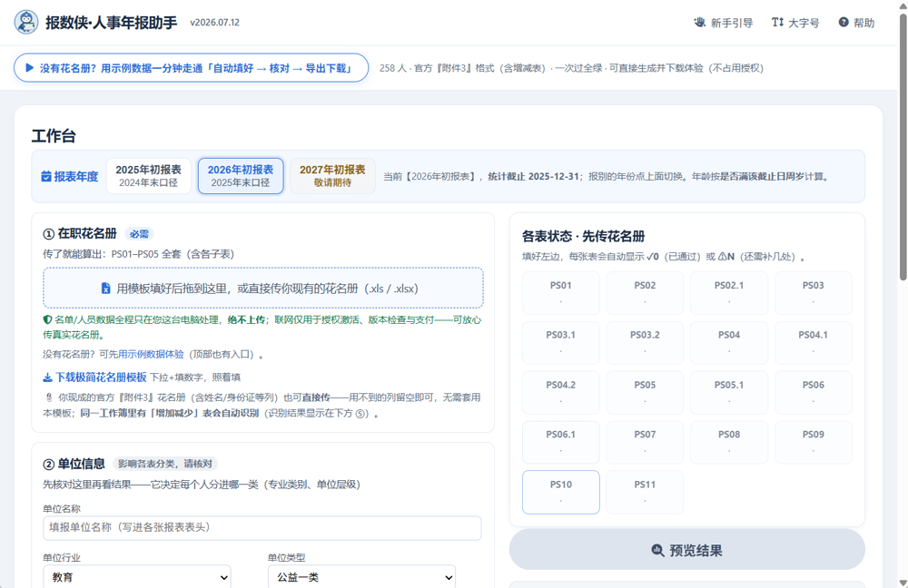Image resolution: width=908 pixels, height=588 pixels.
Task: Open the PS10 status card
Action: pyautogui.click(x=560, y=492)
